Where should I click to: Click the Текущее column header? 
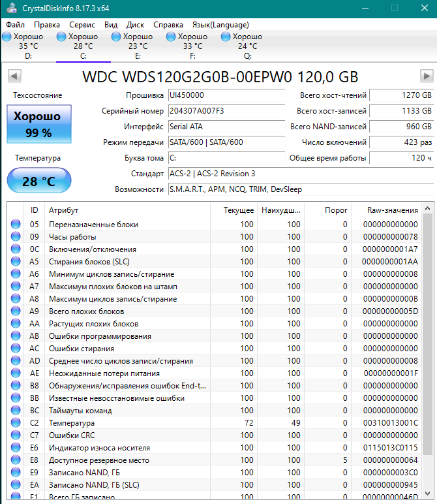click(234, 210)
